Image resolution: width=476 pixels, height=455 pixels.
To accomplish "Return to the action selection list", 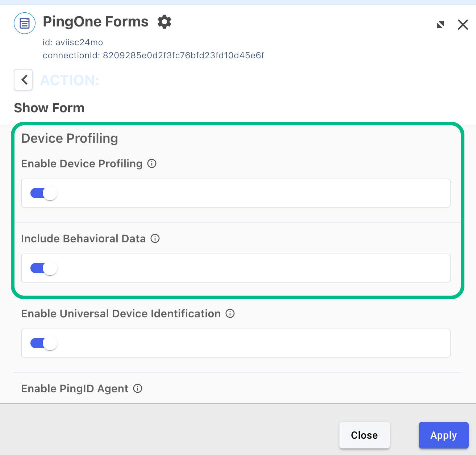I will [23, 80].
